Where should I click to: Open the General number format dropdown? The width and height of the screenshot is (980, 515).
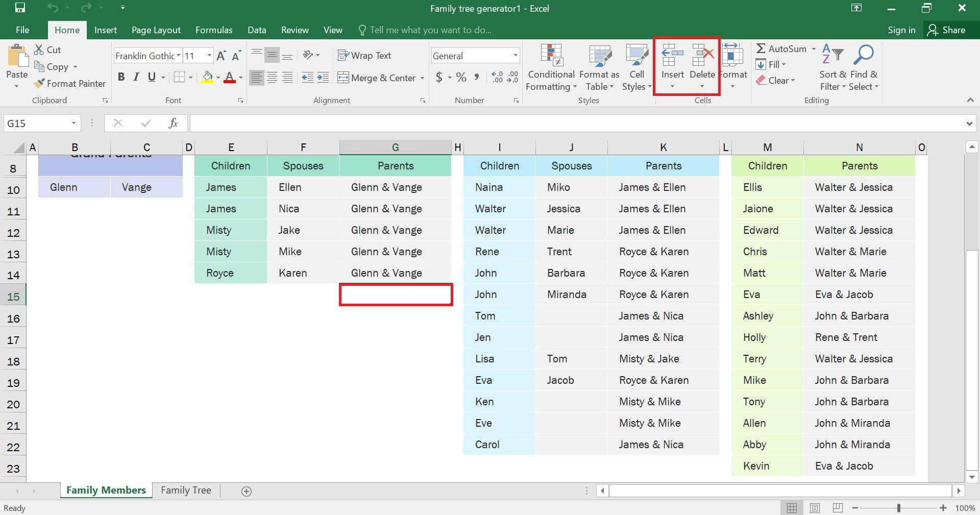514,55
